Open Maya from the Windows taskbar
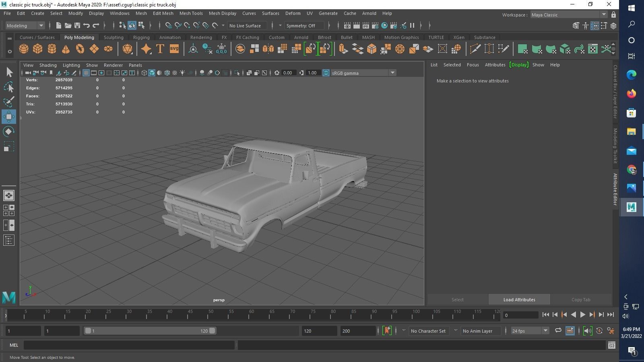The width and height of the screenshot is (644, 362). pyautogui.click(x=631, y=207)
